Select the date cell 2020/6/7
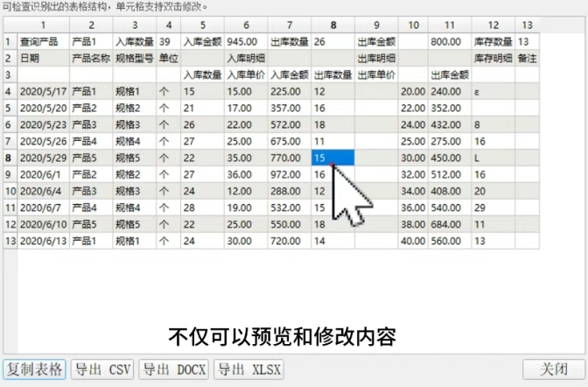The height and width of the screenshot is (387, 588). (x=43, y=208)
